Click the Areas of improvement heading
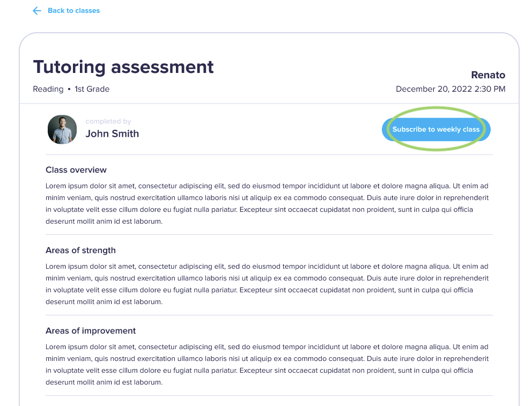The height and width of the screenshot is (406, 532). click(x=91, y=330)
